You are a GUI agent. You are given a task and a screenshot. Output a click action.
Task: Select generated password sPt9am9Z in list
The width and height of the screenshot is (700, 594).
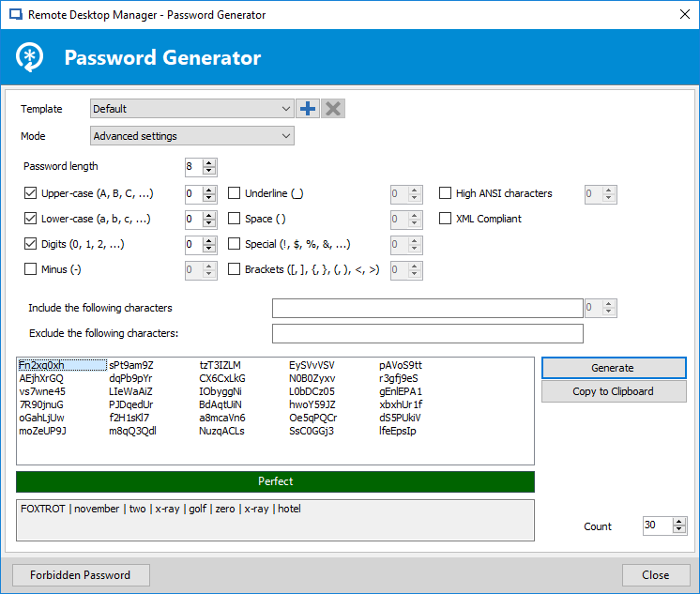(131, 365)
